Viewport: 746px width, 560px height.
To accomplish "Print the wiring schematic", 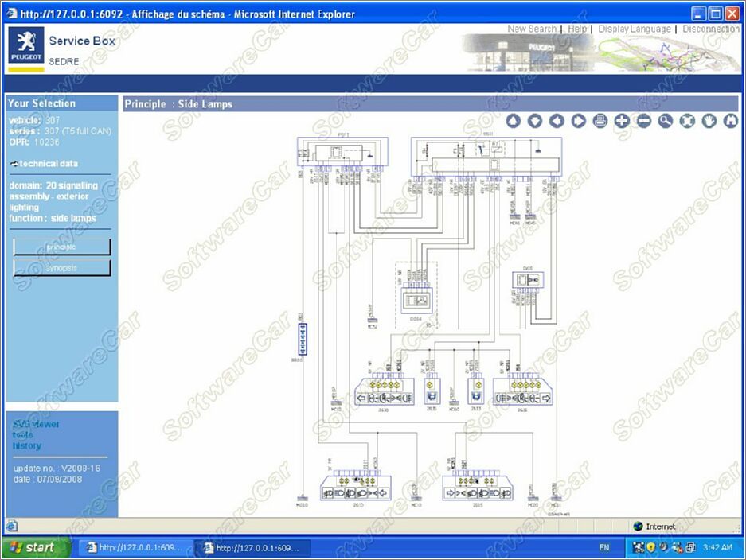I will point(600,121).
